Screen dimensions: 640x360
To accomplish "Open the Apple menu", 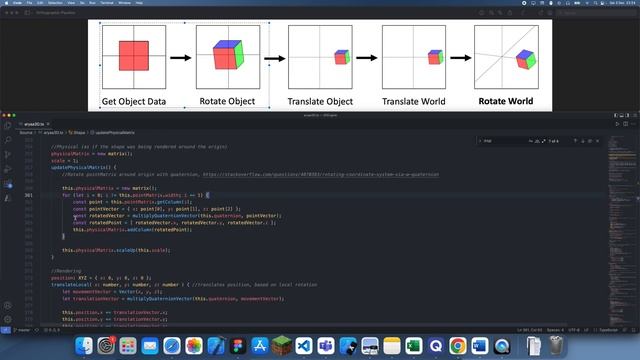I will pos(6,3).
